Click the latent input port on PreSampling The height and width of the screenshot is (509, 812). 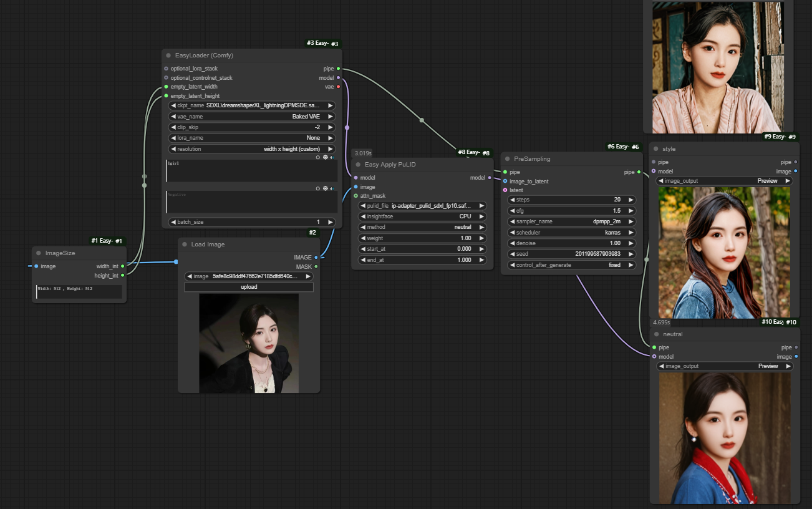point(505,190)
